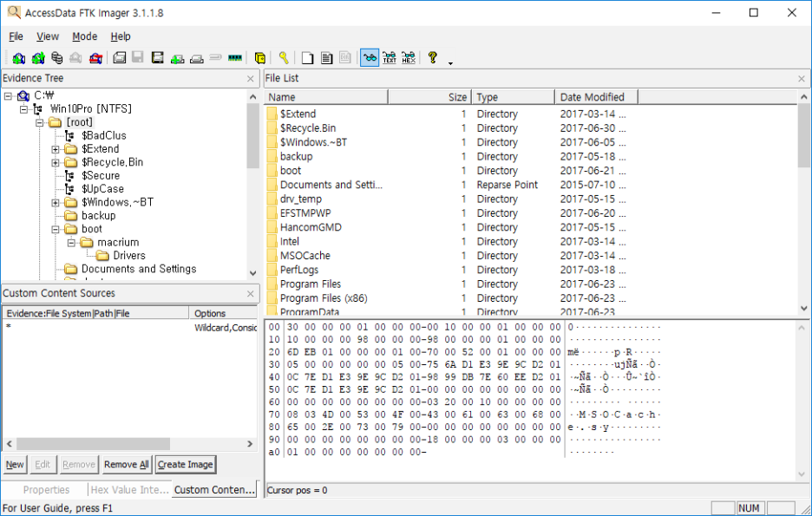Click the New button
This screenshot has width=812, height=516.
(15, 464)
